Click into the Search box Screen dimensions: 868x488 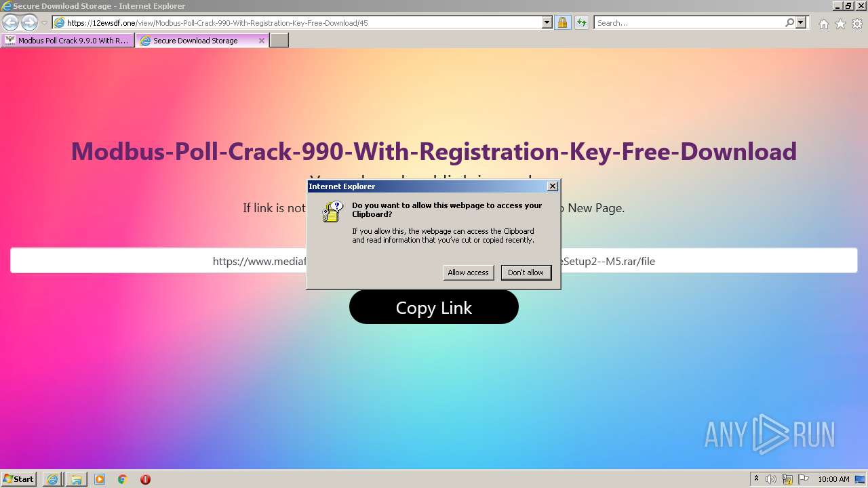click(x=689, y=22)
